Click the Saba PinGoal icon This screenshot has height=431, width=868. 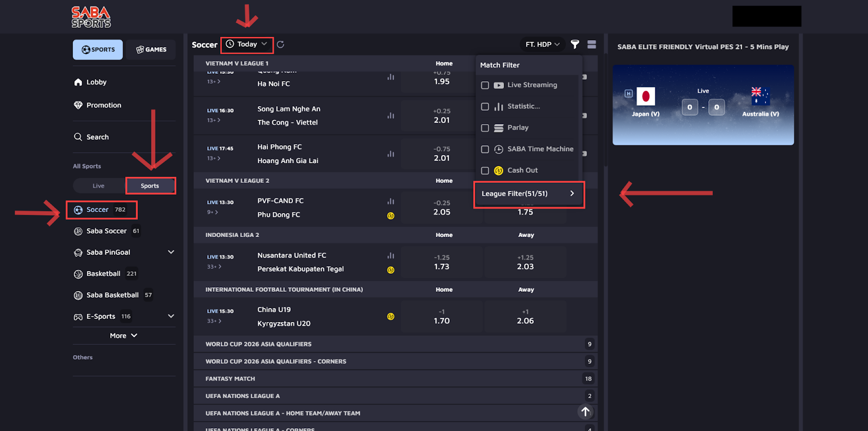(x=78, y=252)
